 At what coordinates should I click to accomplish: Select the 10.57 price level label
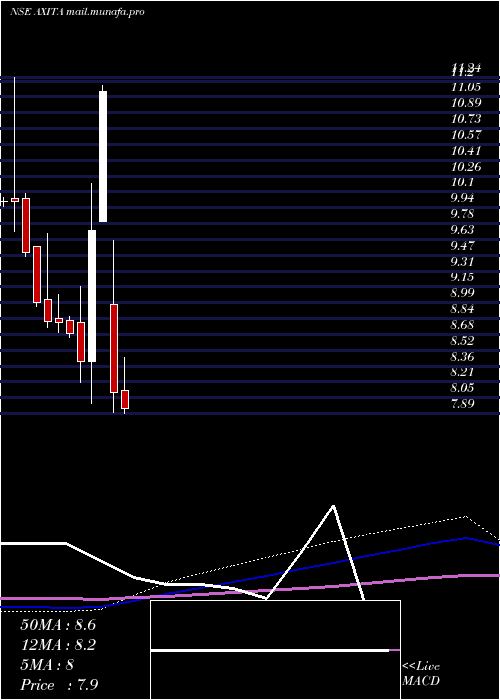[466, 135]
